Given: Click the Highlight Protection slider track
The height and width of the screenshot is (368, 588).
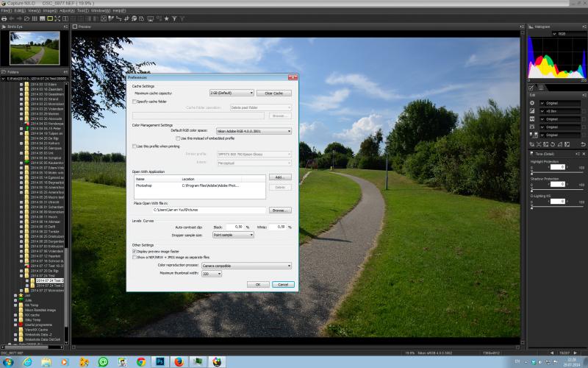Looking at the screenshot, I should pyautogui.click(x=557, y=173).
